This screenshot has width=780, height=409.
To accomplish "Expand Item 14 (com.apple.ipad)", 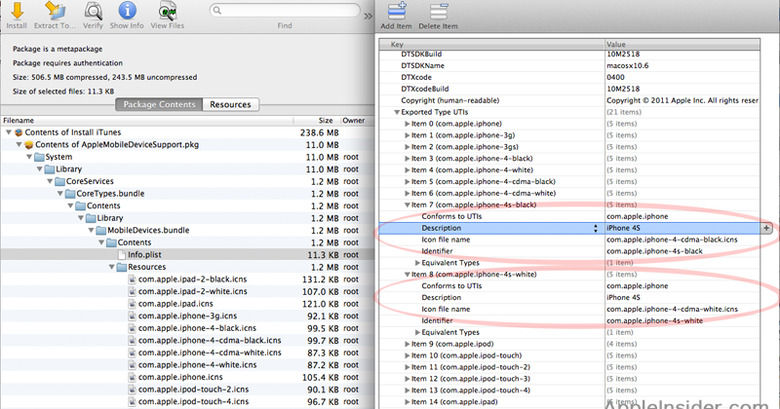I will point(407,402).
